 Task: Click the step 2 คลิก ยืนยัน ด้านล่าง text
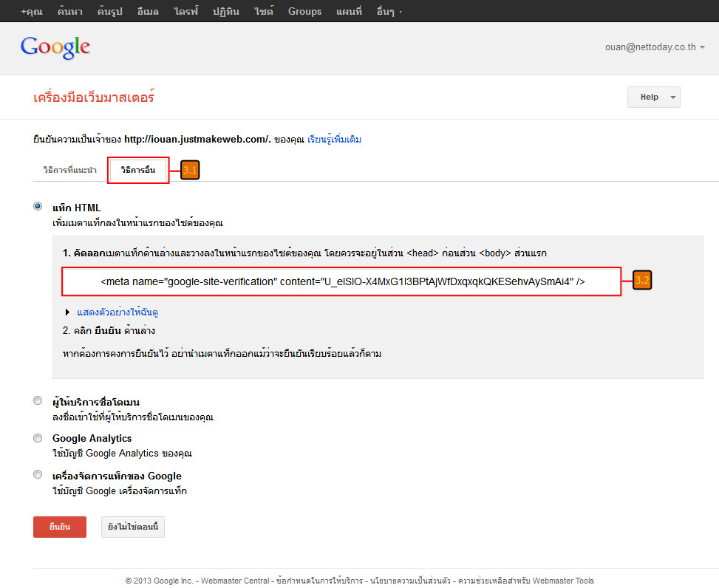[x=109, y=330]
